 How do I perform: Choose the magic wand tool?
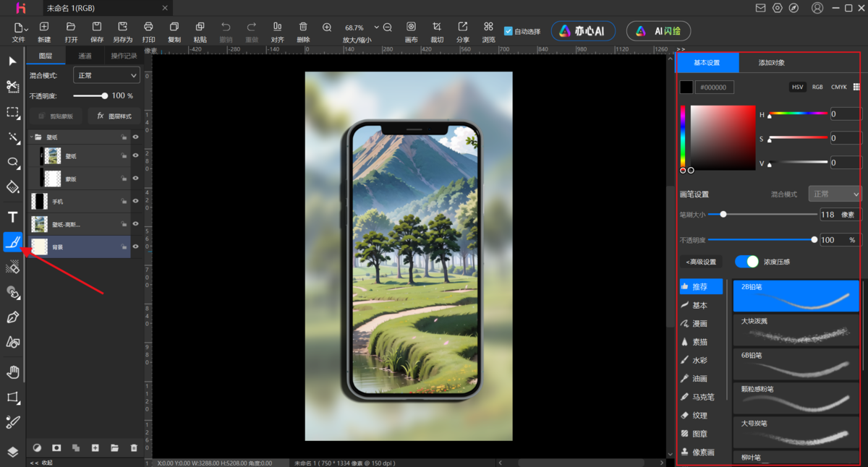(x=12, y=137)
